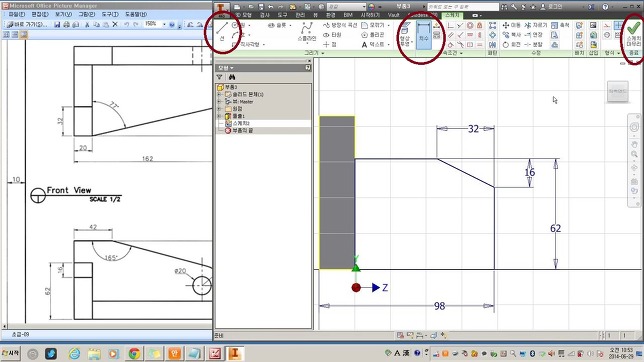Select the Polygon (폴리곤) tool
Viewport: 644px width, 362px height.
[x=373, y=35]
